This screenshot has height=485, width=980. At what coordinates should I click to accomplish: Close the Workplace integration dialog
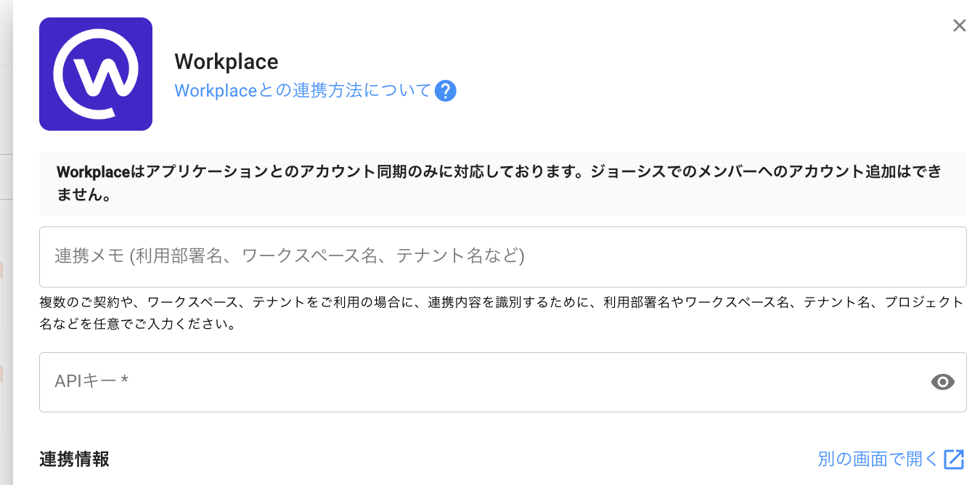pos(959,26)
